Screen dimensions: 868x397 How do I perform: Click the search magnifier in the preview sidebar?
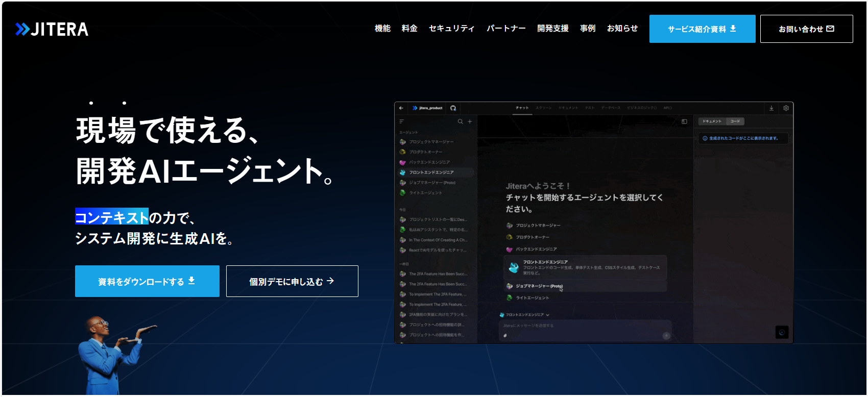460,121
